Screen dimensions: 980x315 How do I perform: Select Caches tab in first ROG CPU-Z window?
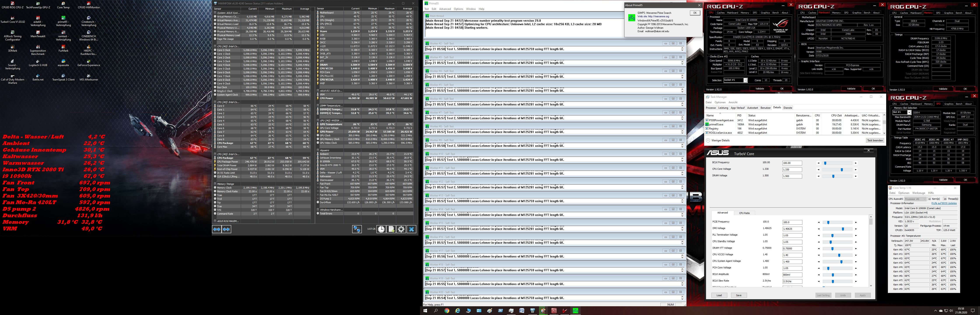tap(721, 12)
